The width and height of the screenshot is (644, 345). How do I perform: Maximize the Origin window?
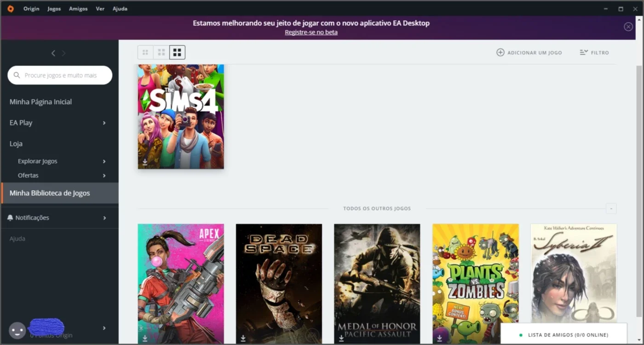(621, 9)
